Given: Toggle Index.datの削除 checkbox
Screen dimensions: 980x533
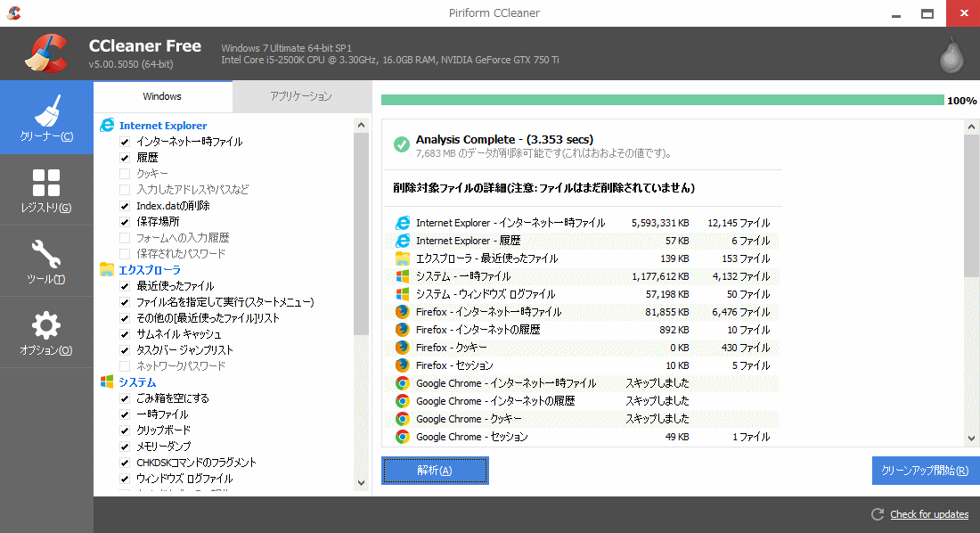Looking at the screenshot, I should click(x=125, y=206).
